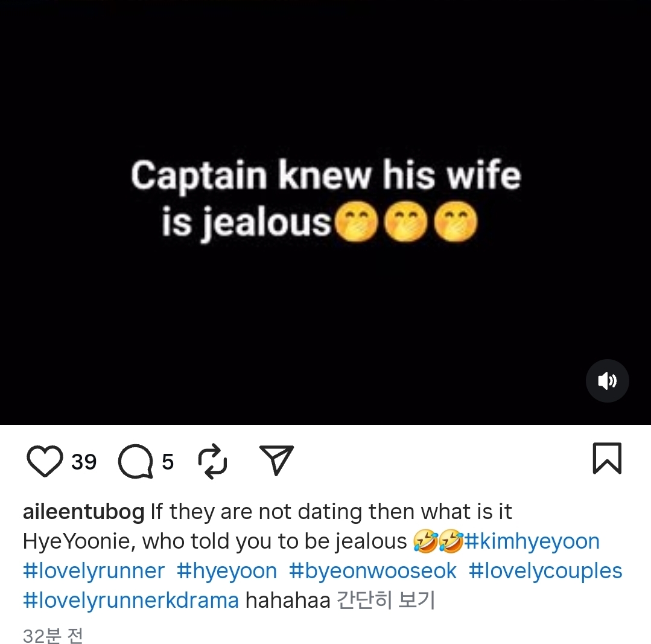
Task: Tap the video showing 'Captain knew his wife'
Action: pyautogui.click(x=326, y=212)
